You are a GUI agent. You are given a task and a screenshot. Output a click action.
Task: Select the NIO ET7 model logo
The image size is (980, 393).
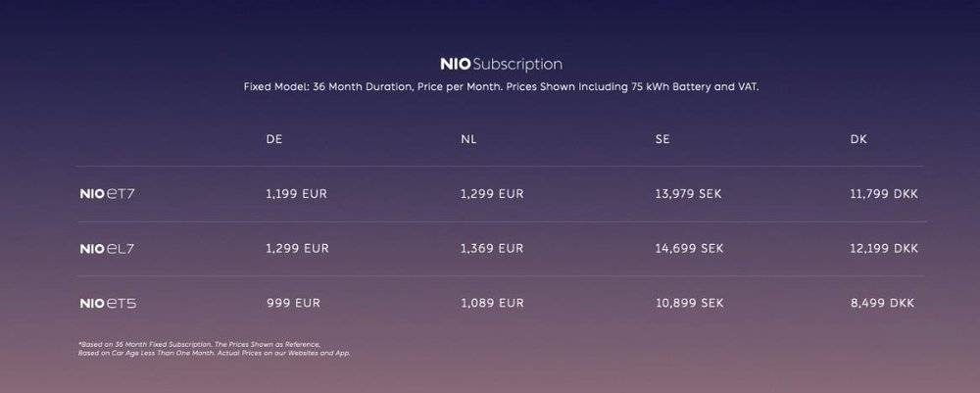pyautogui.click(x=107, y=194)
